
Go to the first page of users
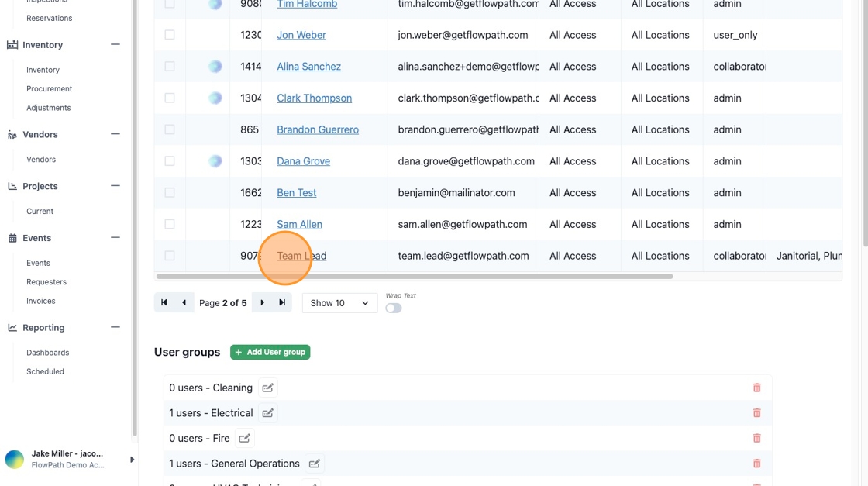pos(164,303)
